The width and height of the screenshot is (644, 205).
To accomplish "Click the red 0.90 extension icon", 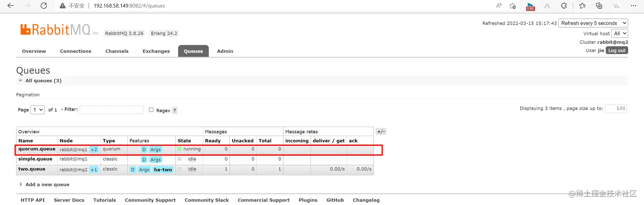I will (x=530, y=6).
